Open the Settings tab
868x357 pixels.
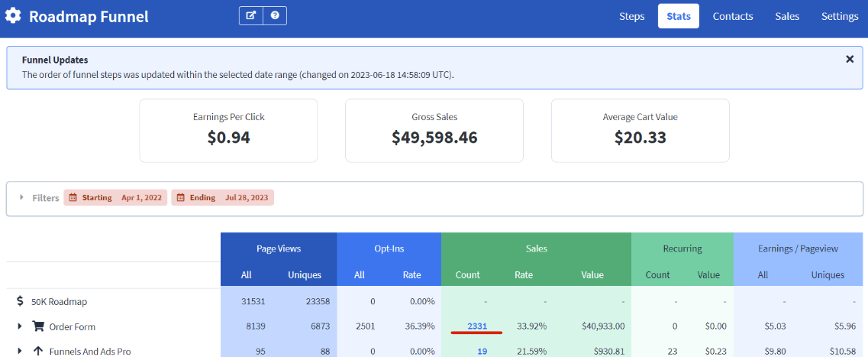click(x=840, y=16)
